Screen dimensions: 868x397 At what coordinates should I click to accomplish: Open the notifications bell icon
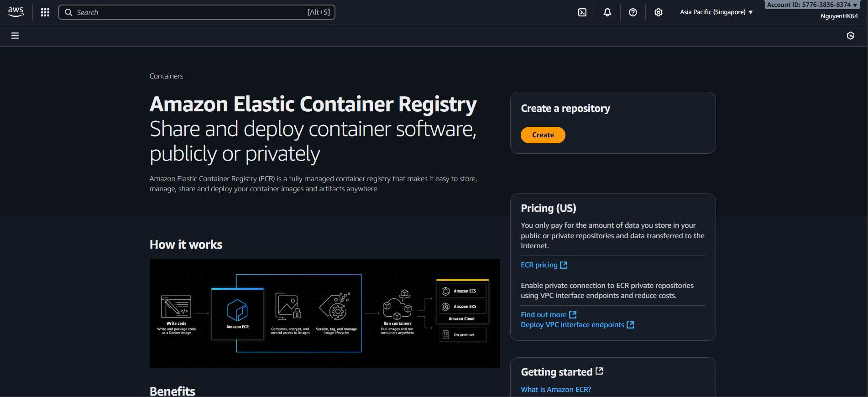(x=607, y=12)
